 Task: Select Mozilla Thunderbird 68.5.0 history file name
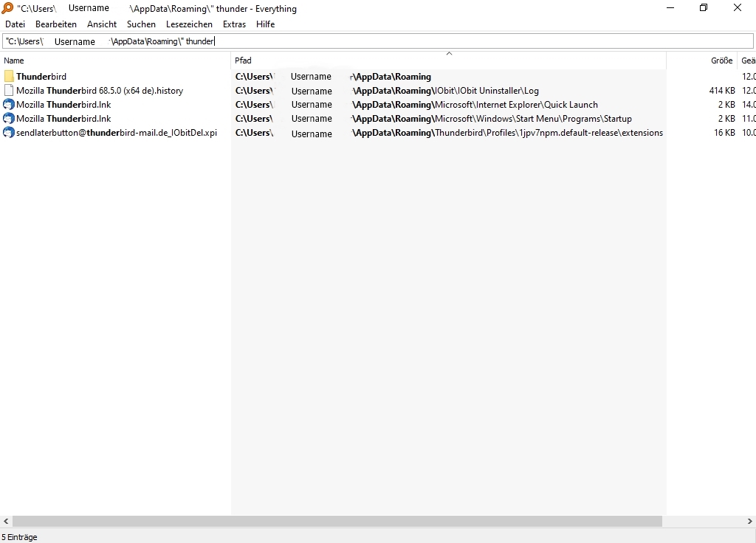100,90
